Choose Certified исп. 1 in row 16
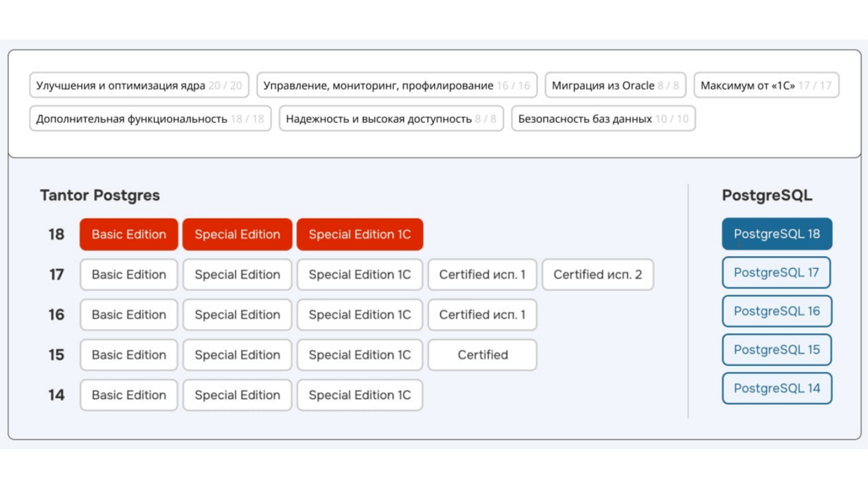868x490 pixels. (482, 315)
